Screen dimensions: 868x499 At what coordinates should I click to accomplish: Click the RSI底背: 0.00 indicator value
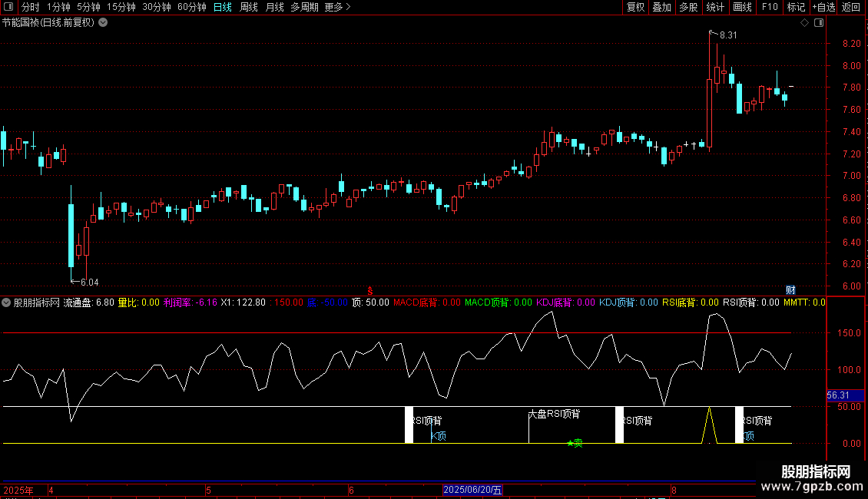[691, 302]
